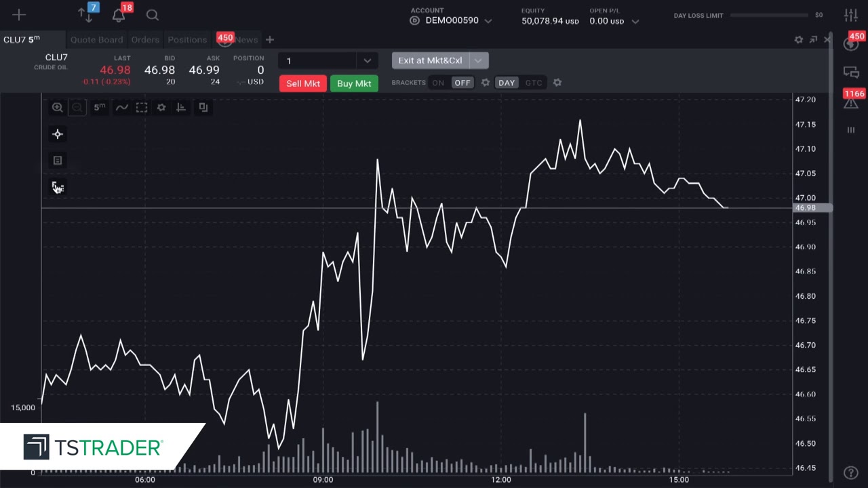This screenshot has height=488, width=868.
Task: Open the Positions tab
Action: click(x=187, y=40)
